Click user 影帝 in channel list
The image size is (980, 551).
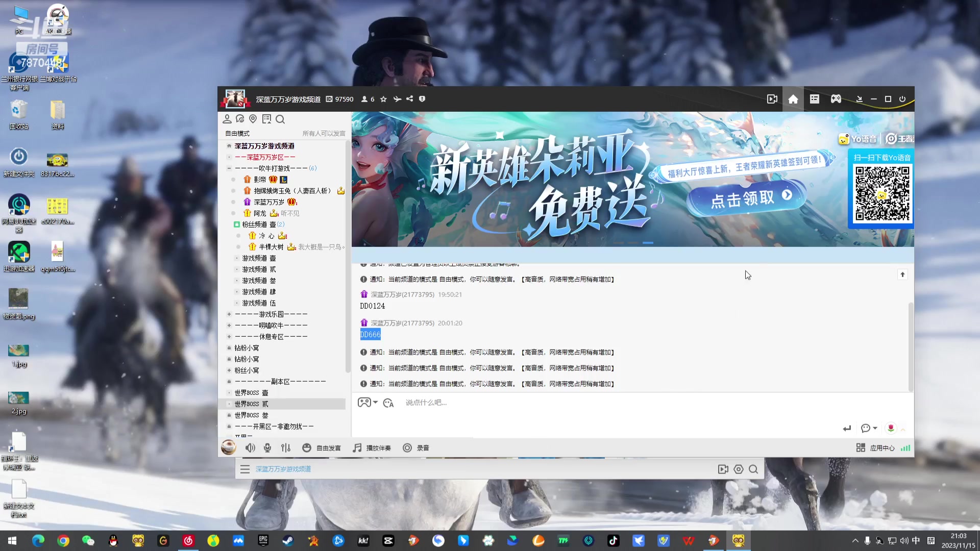click(260, 180)
